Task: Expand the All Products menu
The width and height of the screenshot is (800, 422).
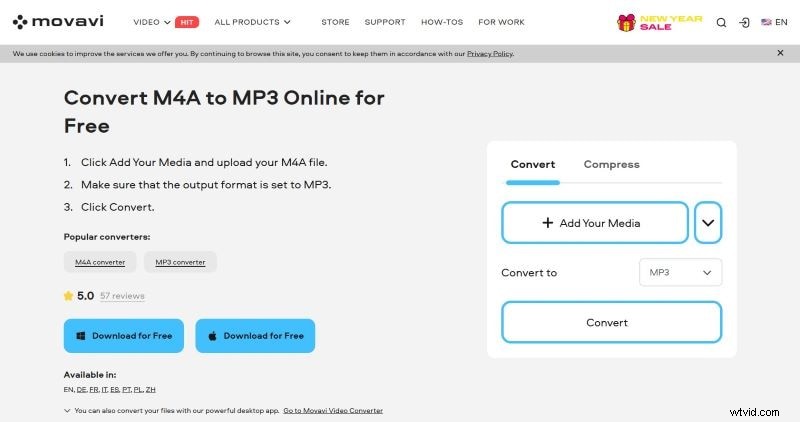Action: pos(252,22)
